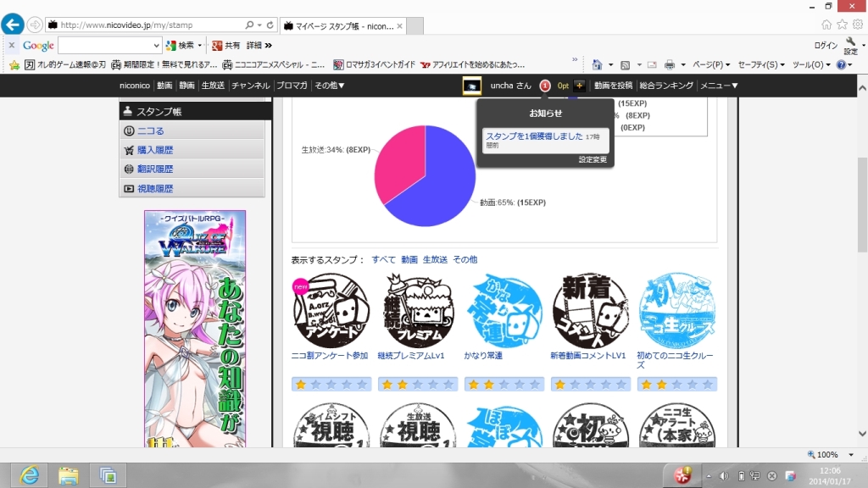The height and width of the screenshot is (488, 868).
Task: Filter stamps by すべて
Action: (x=384, y=259)
